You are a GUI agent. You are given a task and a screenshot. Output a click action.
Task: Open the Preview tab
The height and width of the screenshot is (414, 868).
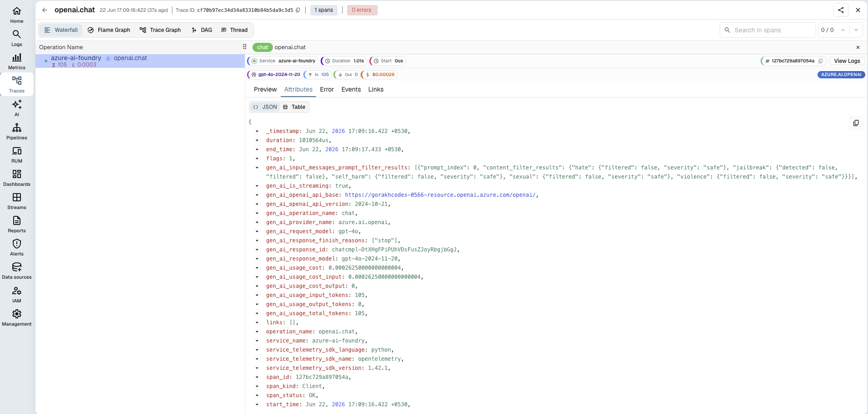click(x=265, y=90)
